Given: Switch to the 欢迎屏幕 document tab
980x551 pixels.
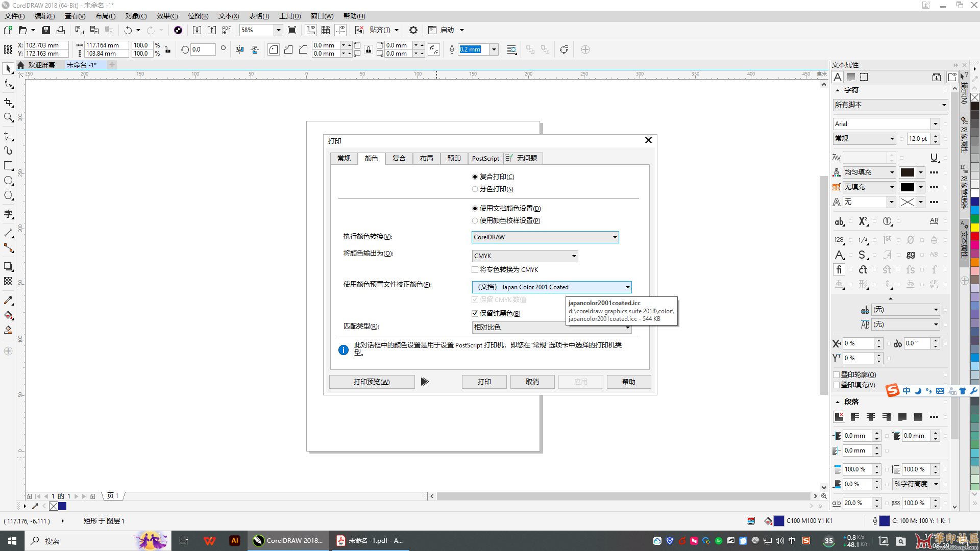Looking at the screenshot, I should point(41,65).
